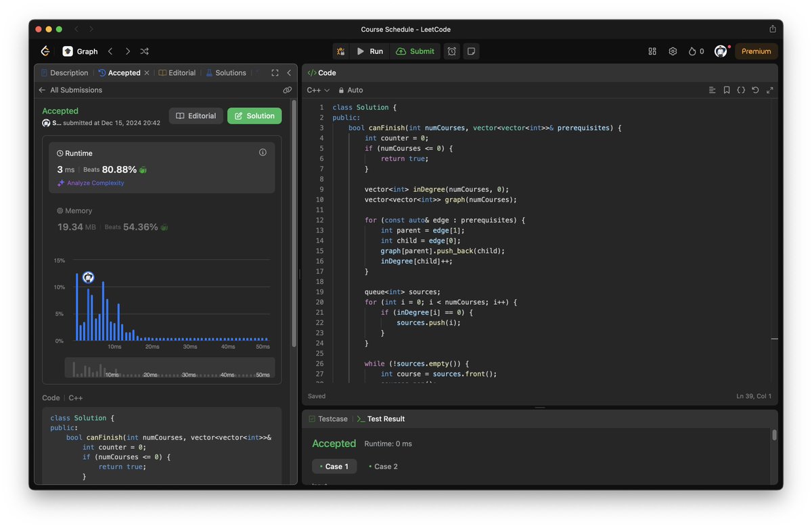Submit the solution
812x528 pixels.
(x=415, y=51)
